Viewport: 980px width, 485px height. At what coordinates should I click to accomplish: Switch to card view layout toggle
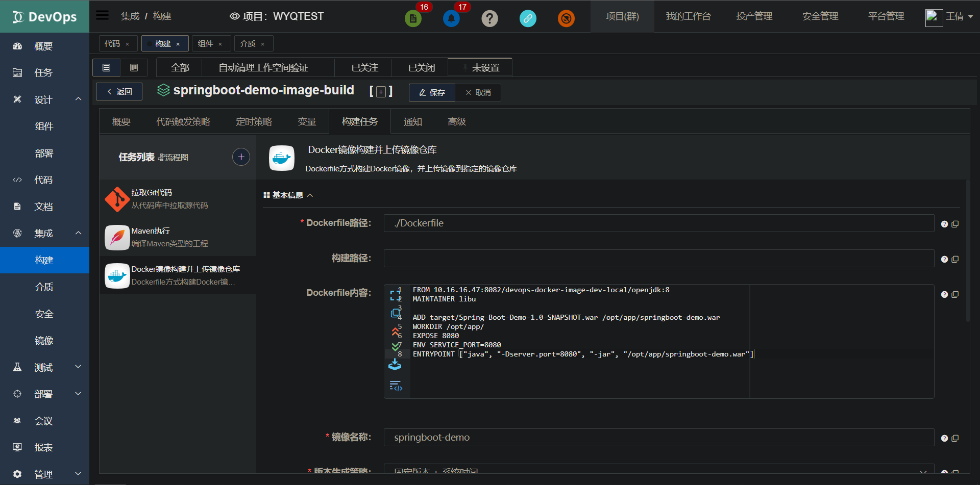pyautogui.click(x=134, y=67)
